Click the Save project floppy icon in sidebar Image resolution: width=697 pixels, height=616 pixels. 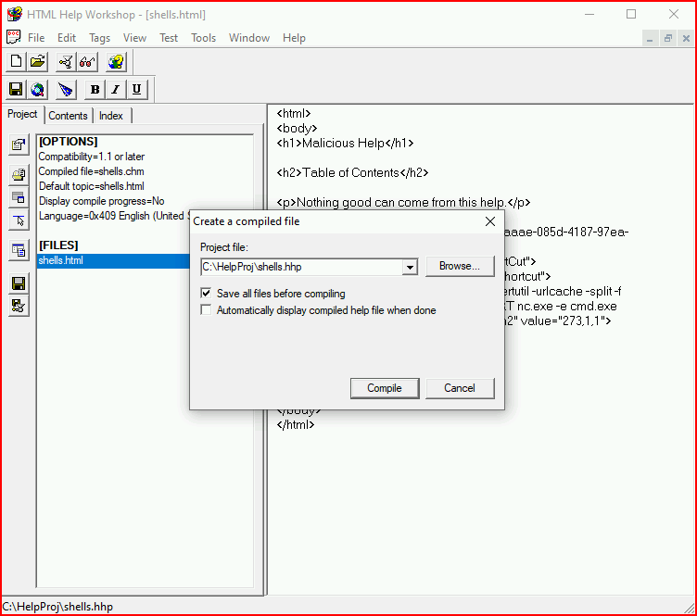pyautogui.click(x=19, y=283)
